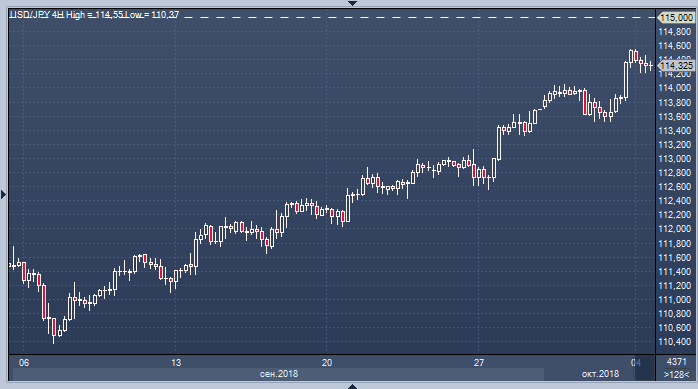Select the 13 date marker
This screenshot has height=389, width=698.
(x=176, y=363)
